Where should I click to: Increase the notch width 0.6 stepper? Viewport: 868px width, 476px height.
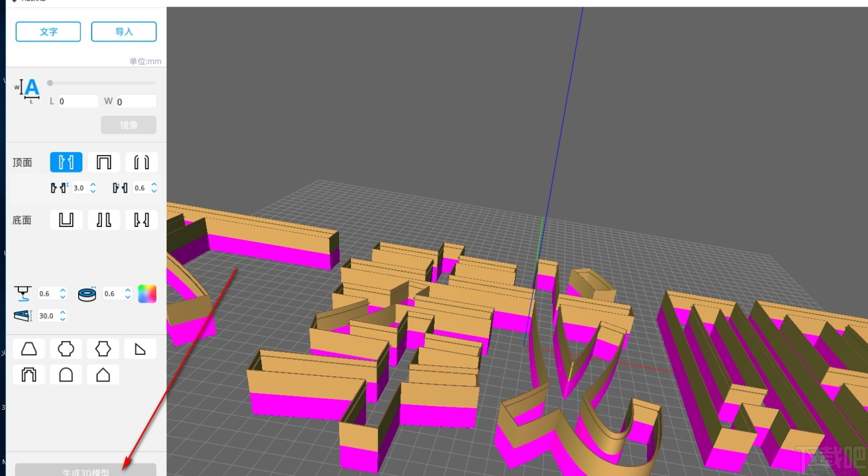pos(154,185)
